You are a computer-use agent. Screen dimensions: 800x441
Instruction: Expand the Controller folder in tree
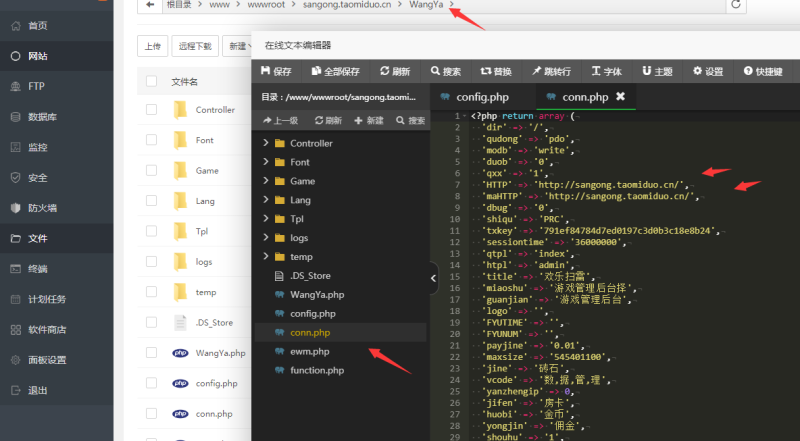click(266, 143)
